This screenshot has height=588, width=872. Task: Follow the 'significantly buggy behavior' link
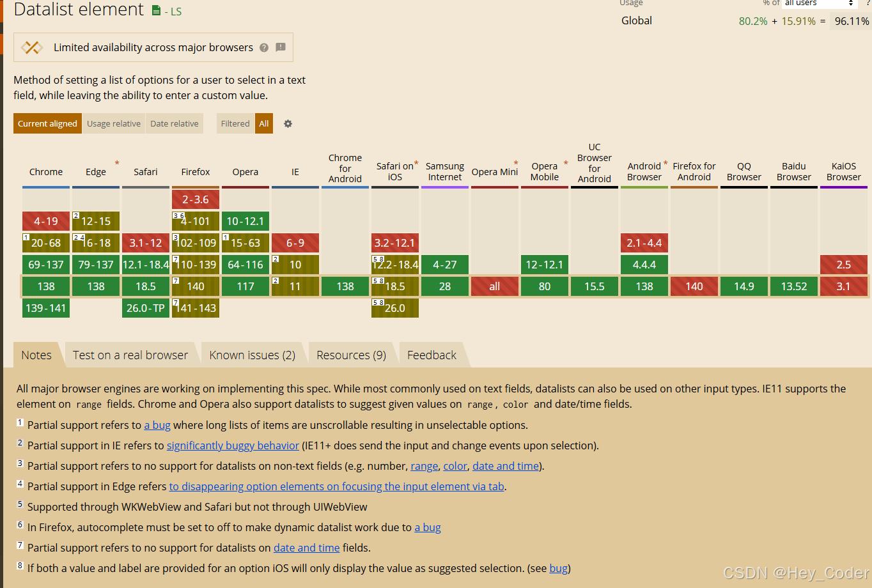point(233,445)
